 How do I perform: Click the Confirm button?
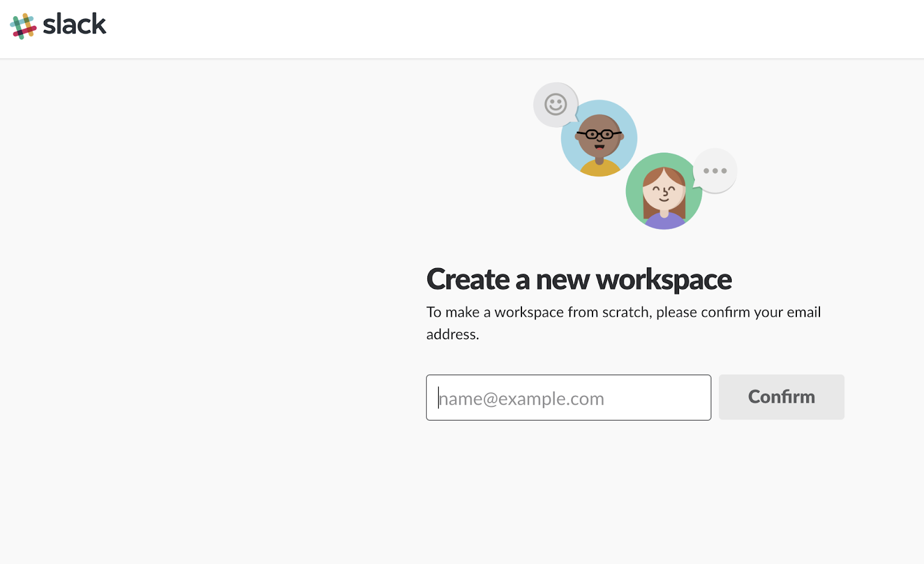781,397
